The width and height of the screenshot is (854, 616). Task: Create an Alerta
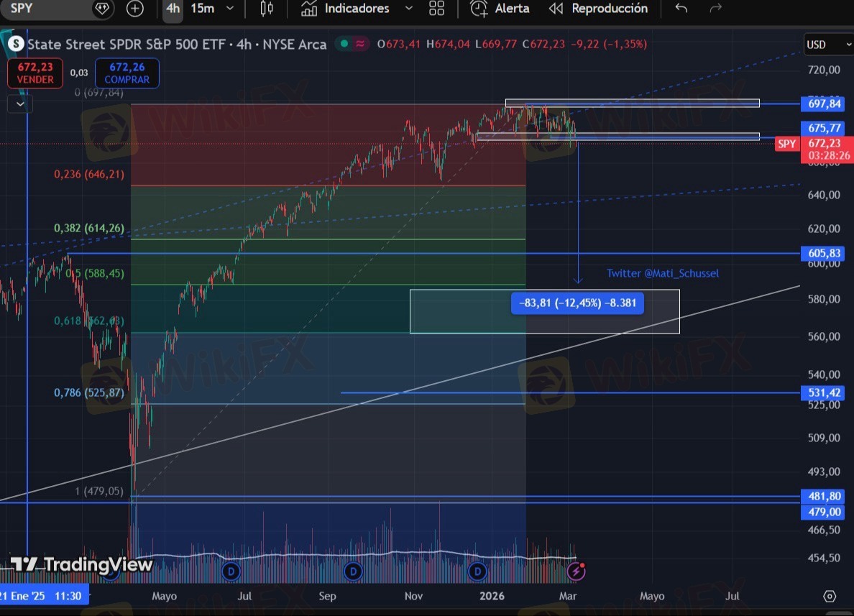(x=500, y=8)
